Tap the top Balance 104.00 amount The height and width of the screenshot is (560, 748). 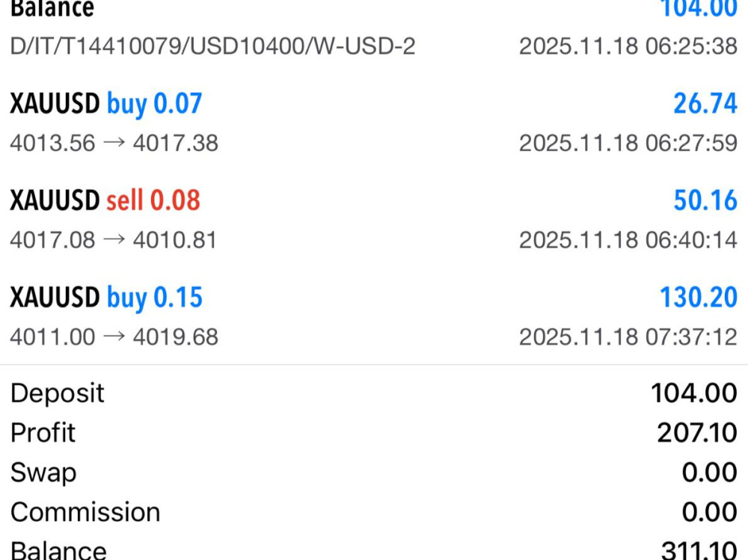(x=699, y=8)
